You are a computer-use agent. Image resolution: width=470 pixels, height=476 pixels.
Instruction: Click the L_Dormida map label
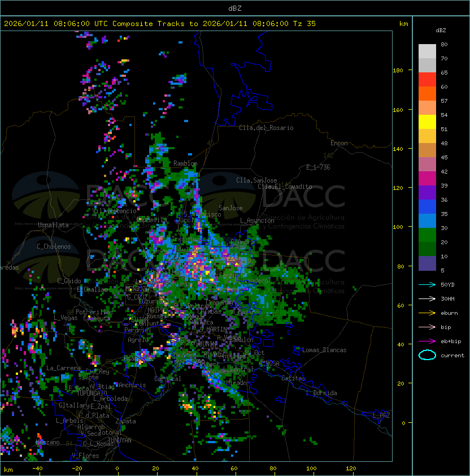322,393
